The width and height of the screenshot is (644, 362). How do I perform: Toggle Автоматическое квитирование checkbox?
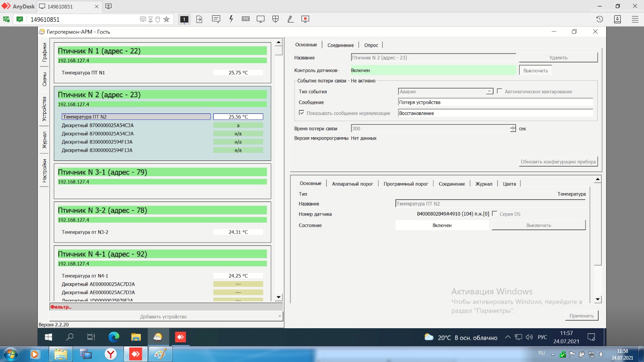pos(500,91)
